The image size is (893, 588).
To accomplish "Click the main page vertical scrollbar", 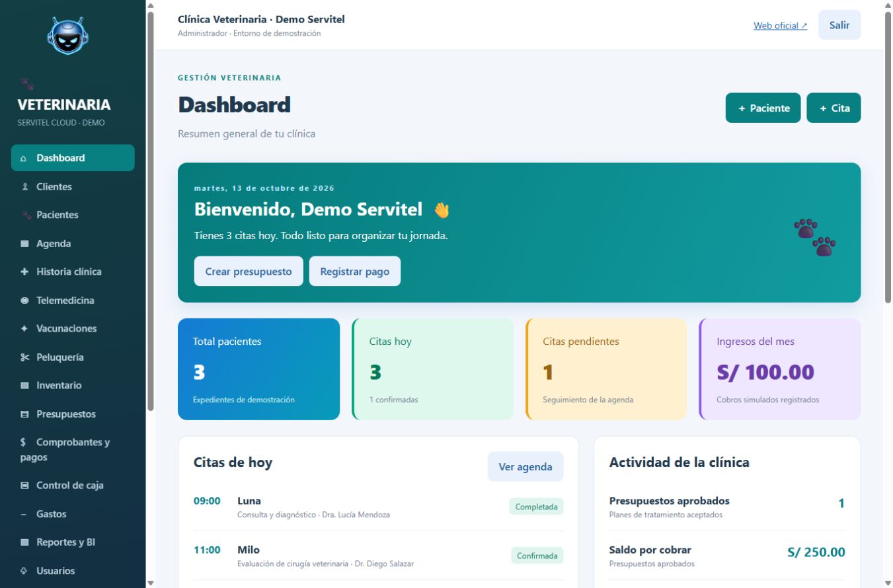I will (x=888, y=157).
